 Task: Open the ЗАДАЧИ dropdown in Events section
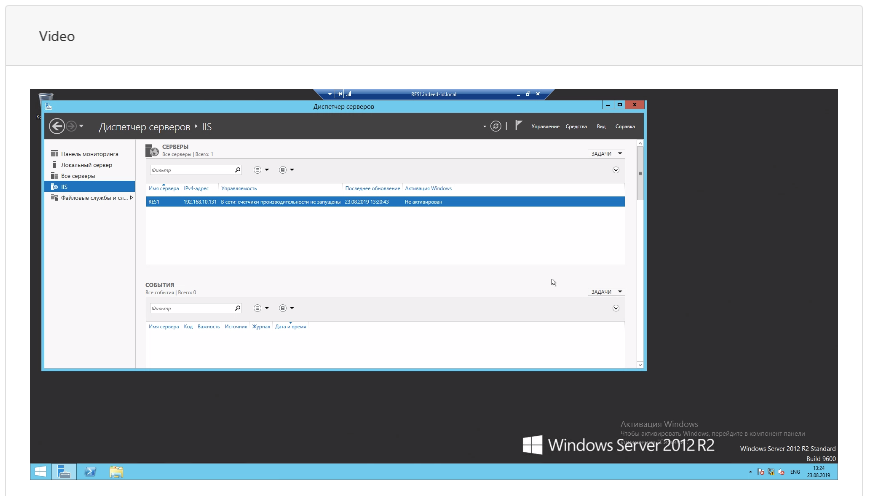point(606,292)
